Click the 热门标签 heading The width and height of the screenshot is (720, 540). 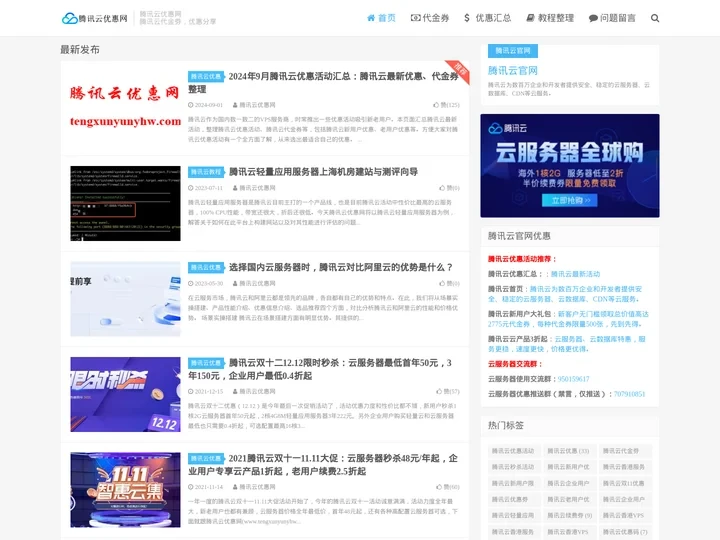coord(506,425)
